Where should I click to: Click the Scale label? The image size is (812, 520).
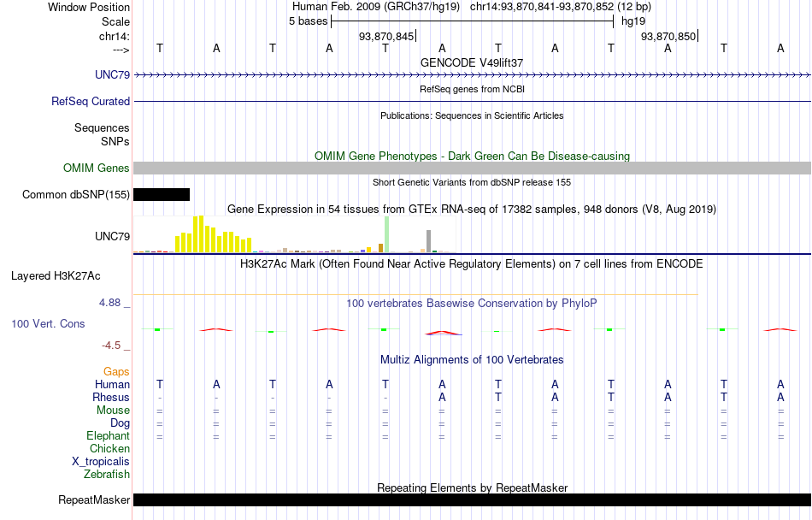pos(115,21)
